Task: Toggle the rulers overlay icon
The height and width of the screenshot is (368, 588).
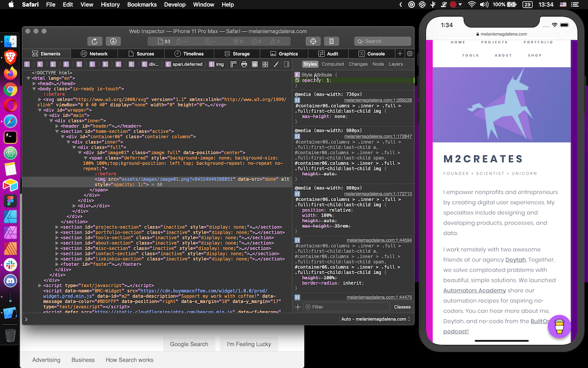Action: pyautogui.click(x=234, y=64)
